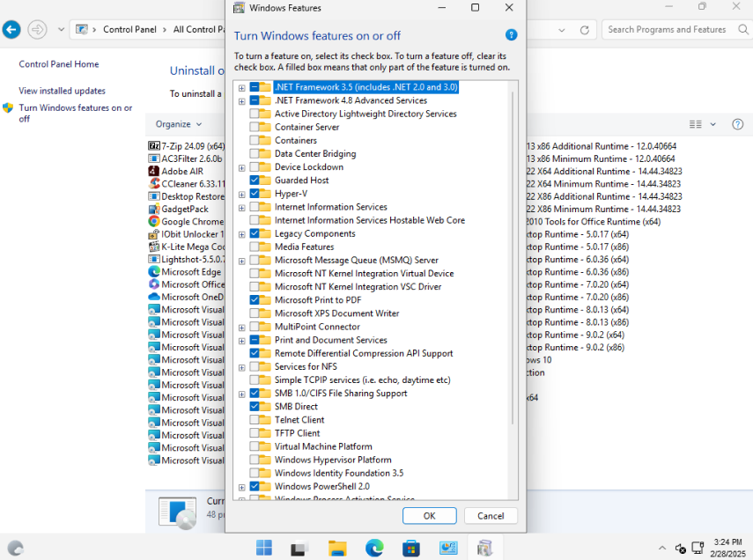753x560 pixels.
Task: Select Remote Differential Compression API Support
Action: coord(364,353)
